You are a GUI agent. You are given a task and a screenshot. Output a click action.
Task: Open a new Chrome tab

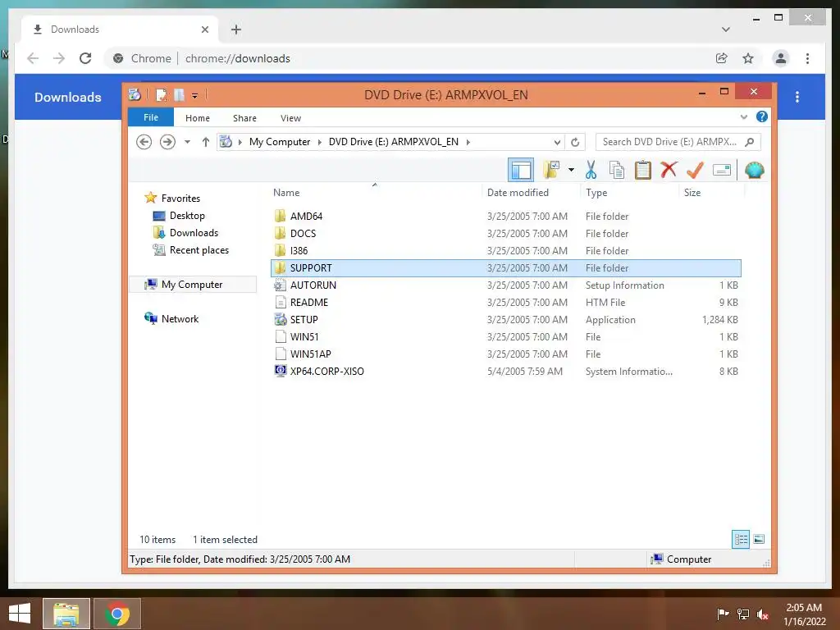[x=236, y=30]
